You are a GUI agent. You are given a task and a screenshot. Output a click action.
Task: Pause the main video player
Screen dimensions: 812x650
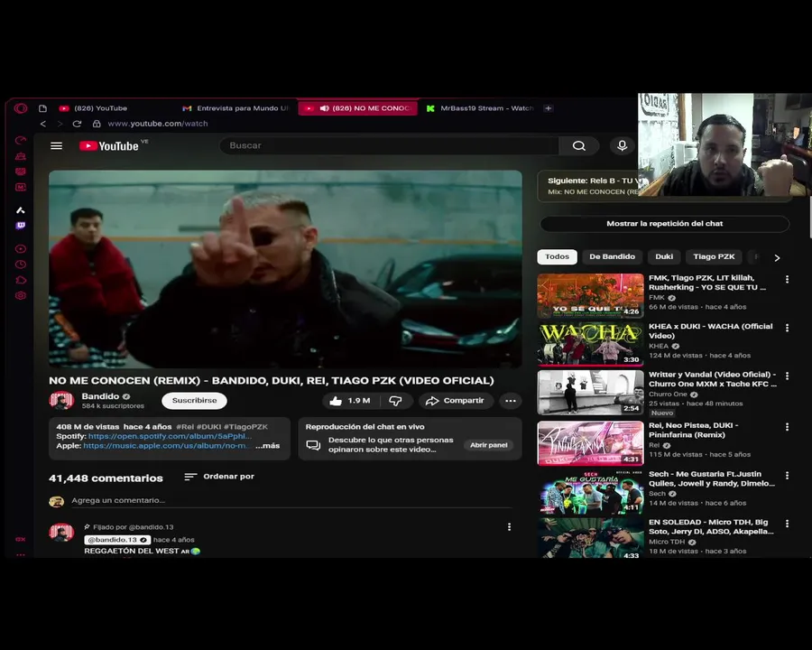tap(285, 269)
